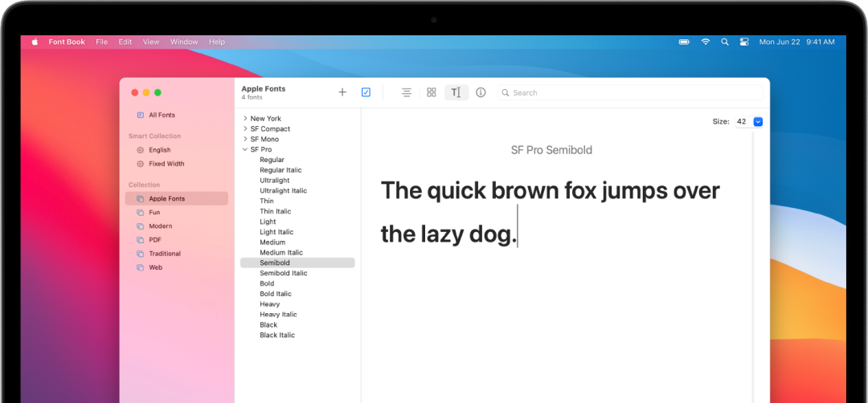Click the size value field showing 42
The width and height of the screenshot is (868, 403).
point(743,121)
